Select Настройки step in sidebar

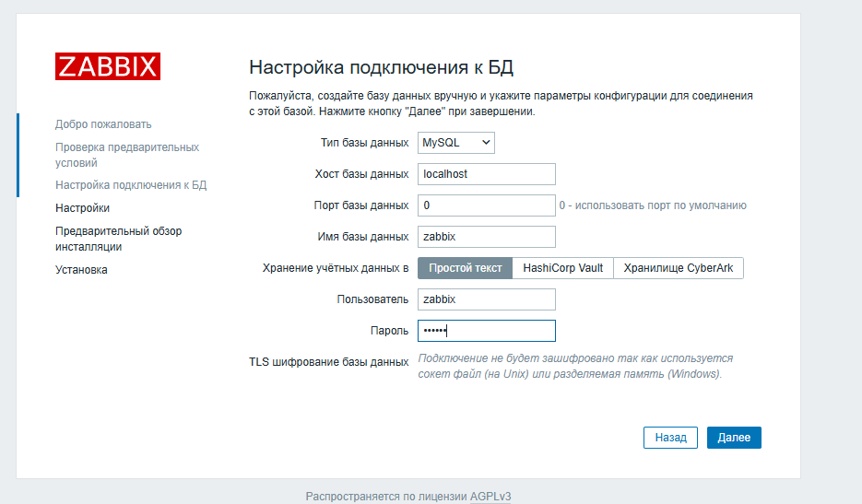click(82, 208)
